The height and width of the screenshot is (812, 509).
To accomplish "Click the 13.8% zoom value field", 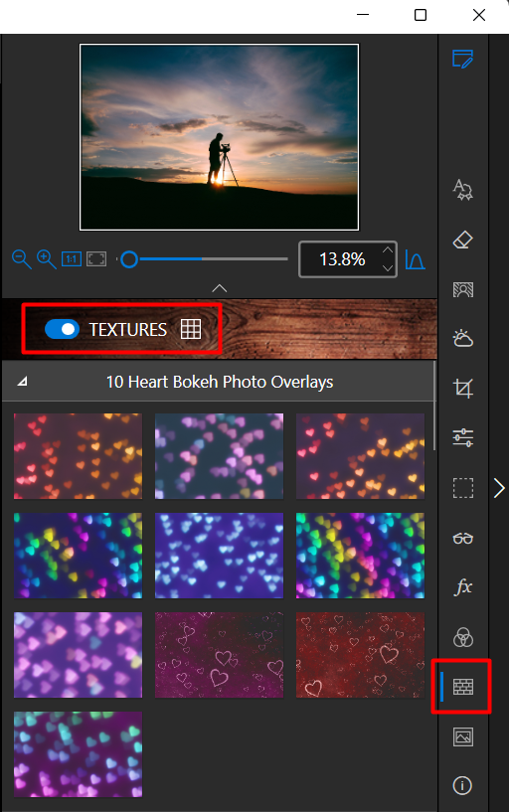I will pos(342,259).
